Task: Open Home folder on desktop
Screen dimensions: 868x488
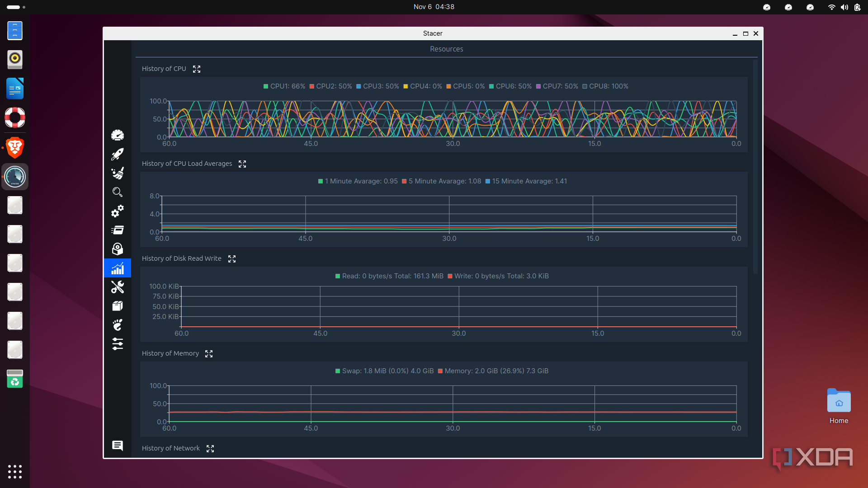Action: [x=839, y=406]
